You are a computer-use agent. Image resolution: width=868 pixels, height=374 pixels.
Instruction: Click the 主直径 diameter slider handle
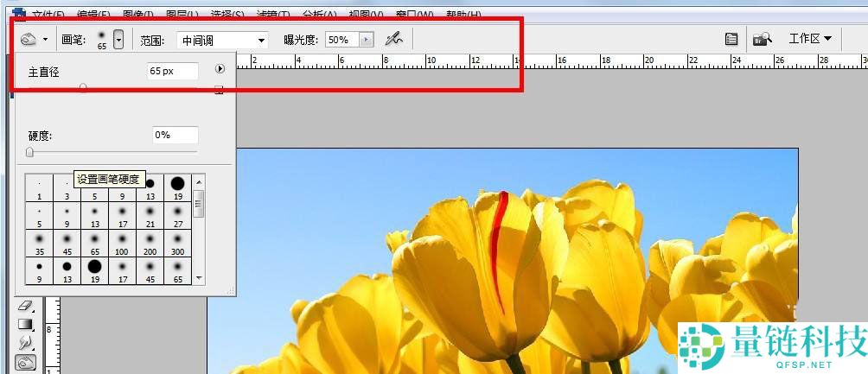tap(83, 87)
